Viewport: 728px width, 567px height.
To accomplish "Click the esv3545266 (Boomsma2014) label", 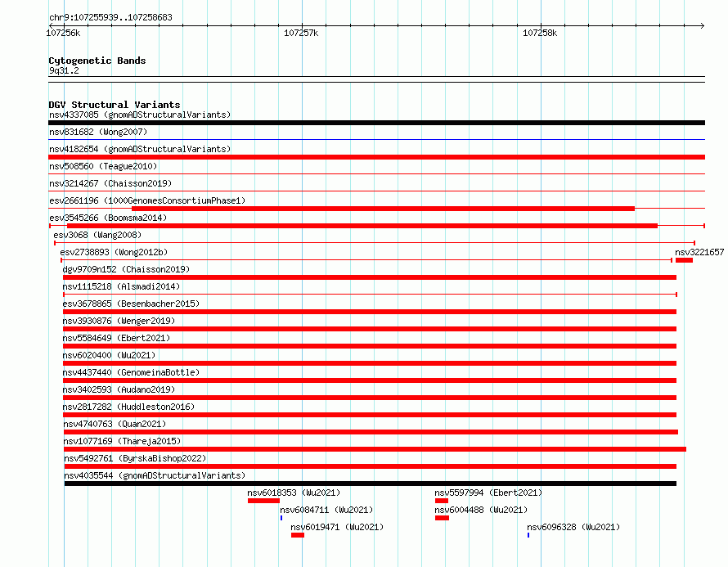I will tap(108, 218).
